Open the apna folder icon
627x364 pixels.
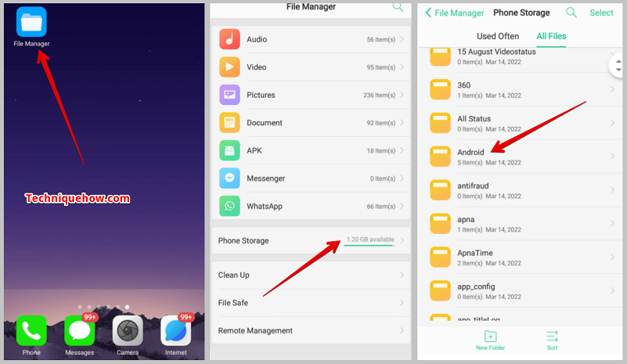(x=440, y=224)
